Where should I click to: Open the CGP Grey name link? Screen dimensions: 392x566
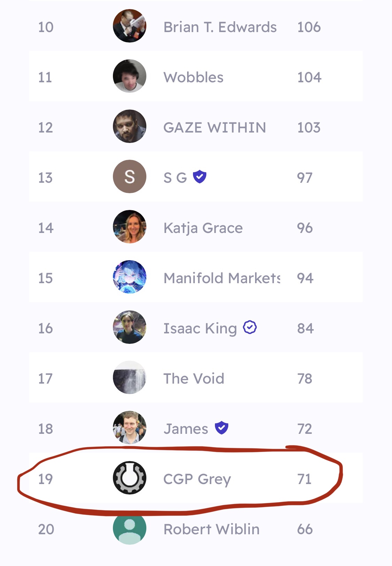click(x=197, y=480)
